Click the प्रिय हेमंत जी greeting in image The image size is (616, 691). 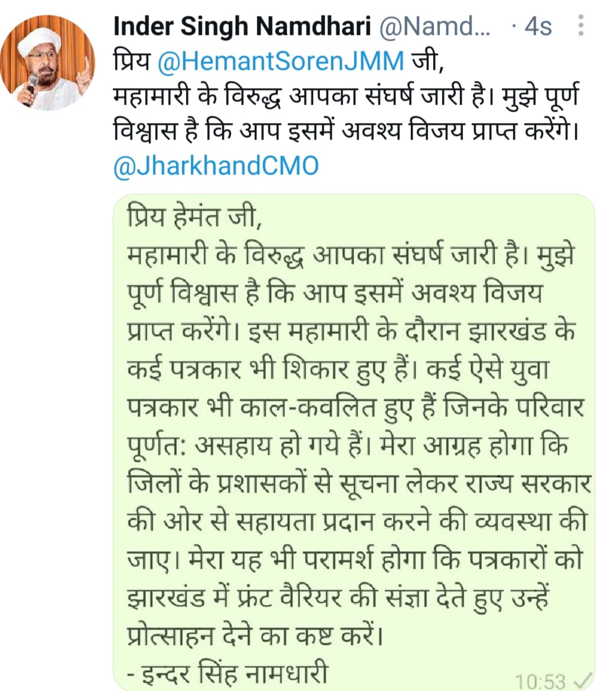(194, 218)
